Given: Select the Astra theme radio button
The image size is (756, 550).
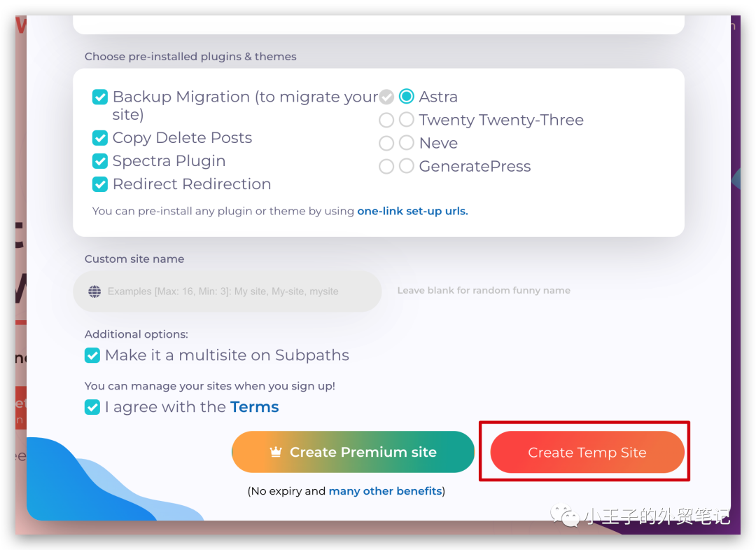Looking at the screenshot, I should [407, 97].
